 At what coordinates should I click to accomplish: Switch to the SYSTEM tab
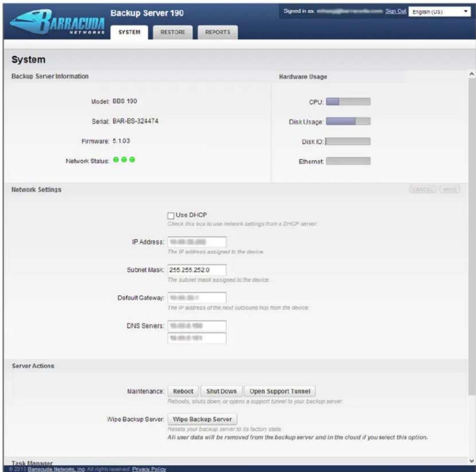tap(129, 32)
